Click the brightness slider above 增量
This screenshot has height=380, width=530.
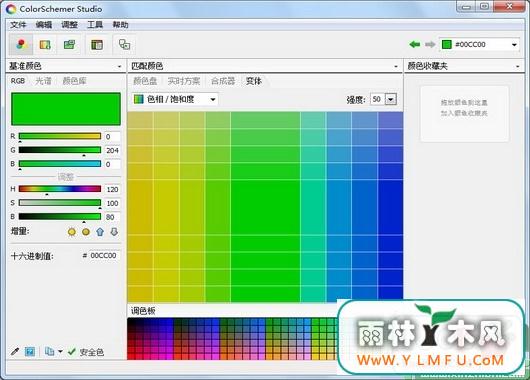click(x=60, y=216)
